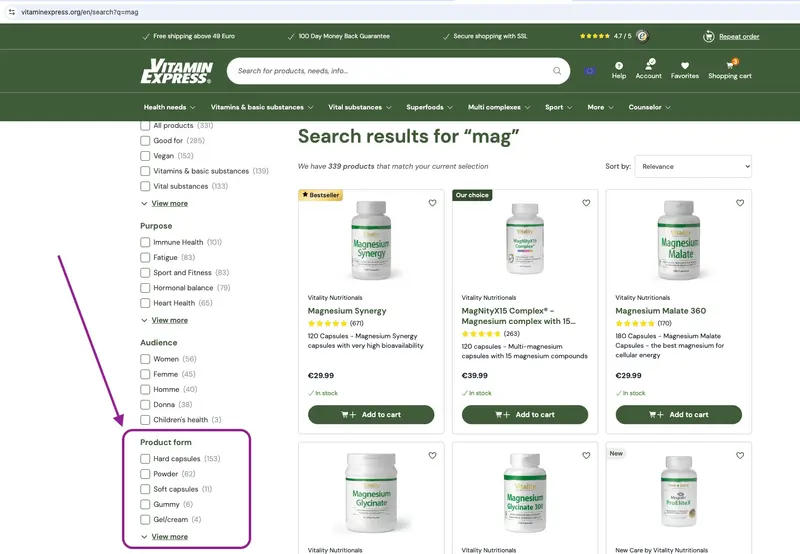This screenshot has width=800, height=554.
Task: Open the EU flag region selector
Action: tap(590, 71)
